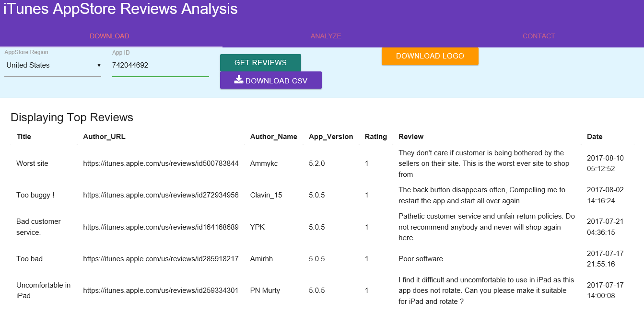Click the 'App ID' field label

tap(121, 53)
